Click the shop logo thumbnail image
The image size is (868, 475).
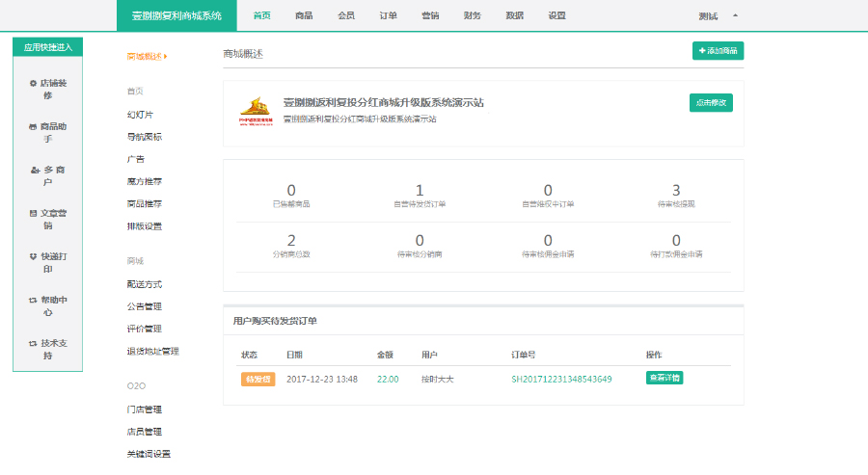pyautogui.click(x=256, y=112)
